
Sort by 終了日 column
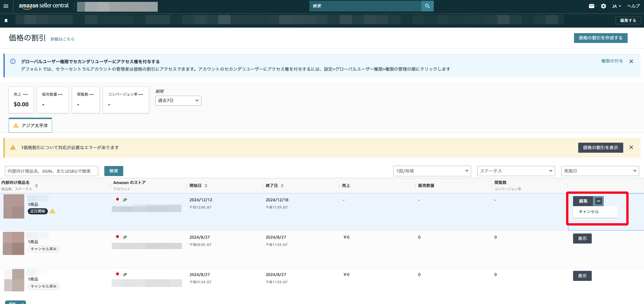pos(282,186)
